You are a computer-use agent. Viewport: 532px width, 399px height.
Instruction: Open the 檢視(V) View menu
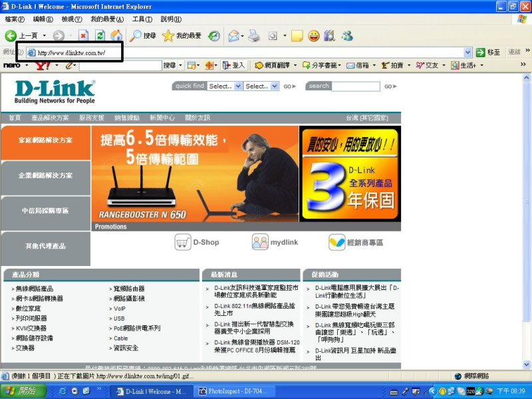click(x=72, y=19)
